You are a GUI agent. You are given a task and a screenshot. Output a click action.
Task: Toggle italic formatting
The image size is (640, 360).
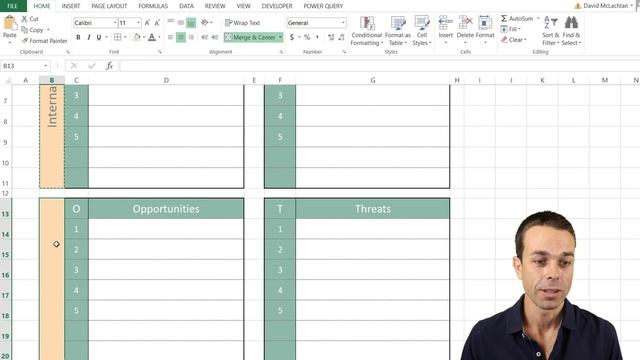[89, 37]
